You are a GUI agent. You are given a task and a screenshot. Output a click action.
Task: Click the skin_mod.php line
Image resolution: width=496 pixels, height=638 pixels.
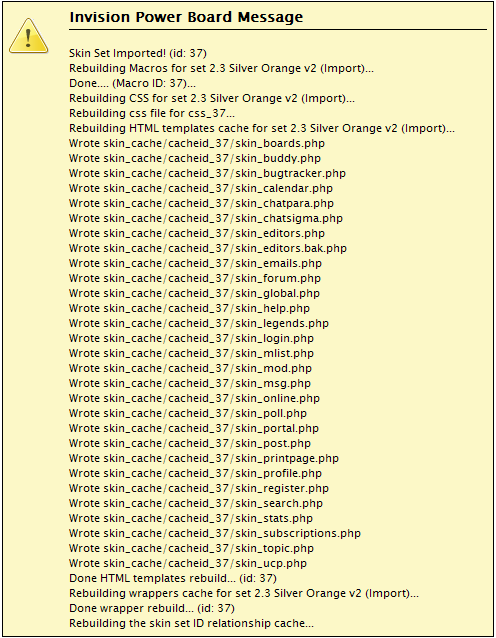[x=190, y=369]
